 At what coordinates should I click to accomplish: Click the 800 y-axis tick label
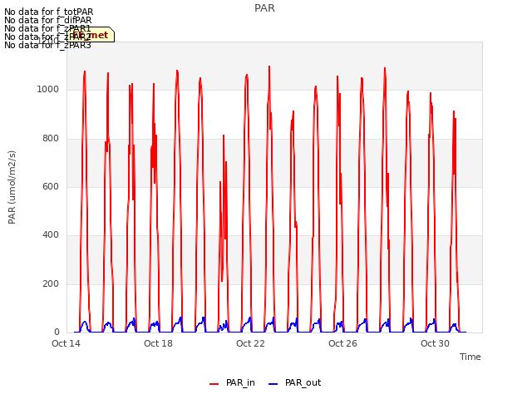point(51,138)
